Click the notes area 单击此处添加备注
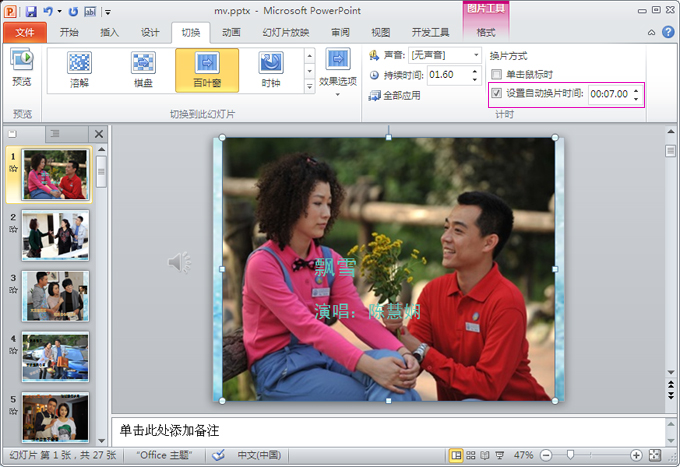The image size is (680, 467). point(388,431)
